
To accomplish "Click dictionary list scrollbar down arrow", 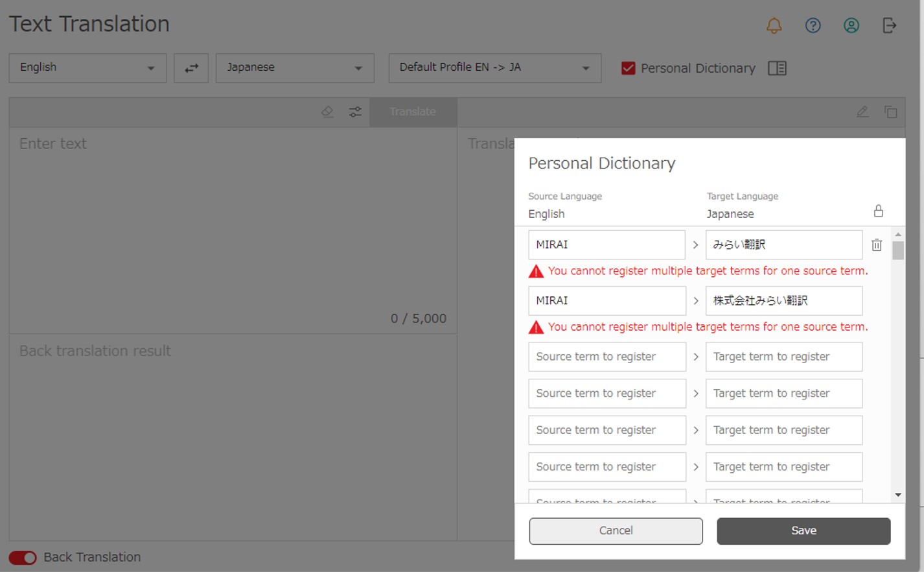I will coord(898,495).
